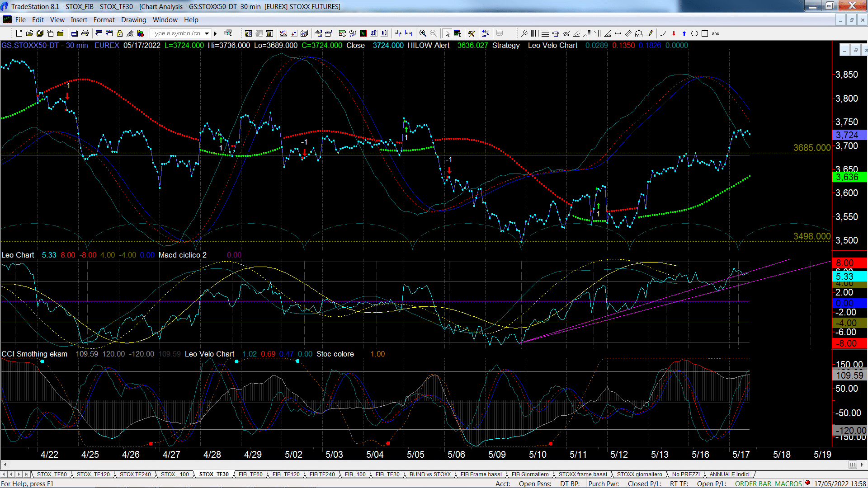Switch to the BUND vs STOXX tab
Viewport: 868px width, 488px height.
(430, 474)
